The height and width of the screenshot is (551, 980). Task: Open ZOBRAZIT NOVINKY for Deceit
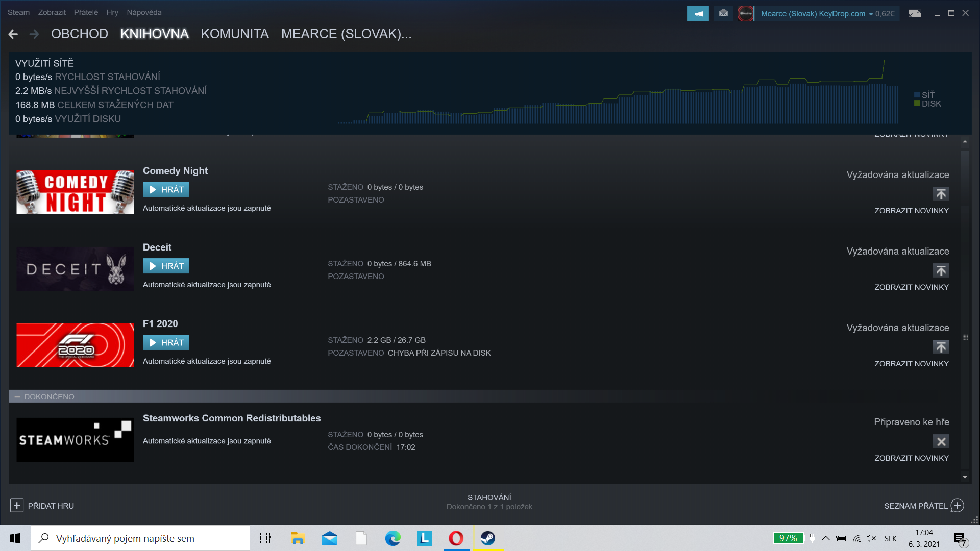pos(911,287)
